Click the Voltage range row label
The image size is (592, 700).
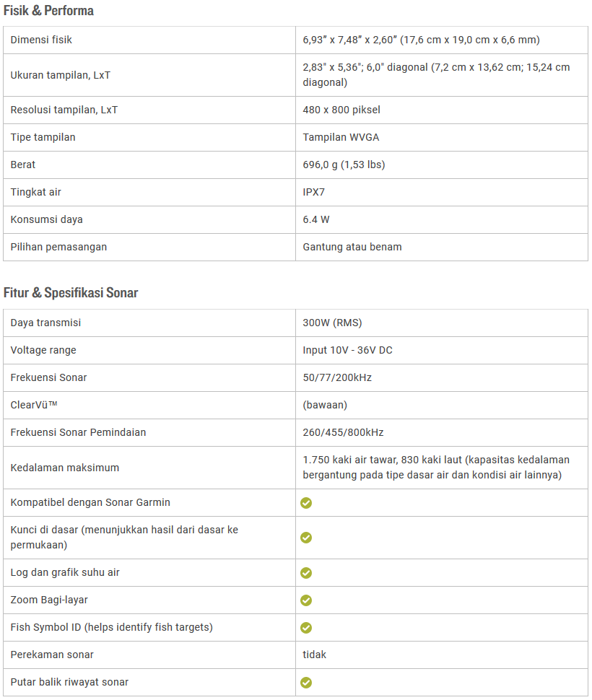click(x=43, y=350)
